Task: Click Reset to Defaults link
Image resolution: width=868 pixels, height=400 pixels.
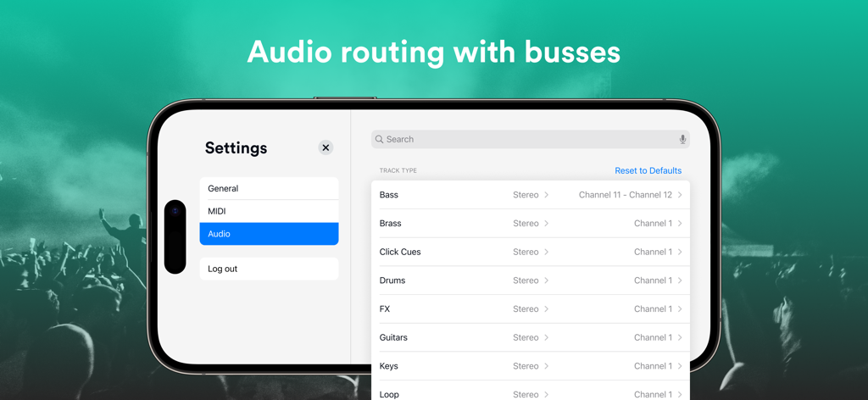Action: tap(648, 170)
